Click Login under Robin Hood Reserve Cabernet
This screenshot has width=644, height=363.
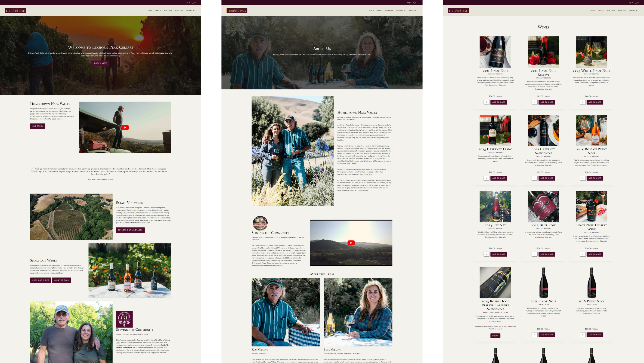tap(495, 336)
